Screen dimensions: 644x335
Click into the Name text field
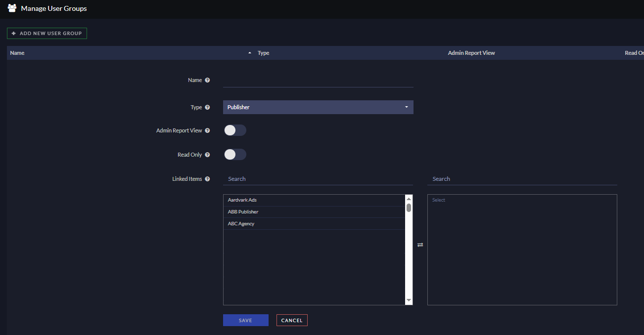[318, 81]
